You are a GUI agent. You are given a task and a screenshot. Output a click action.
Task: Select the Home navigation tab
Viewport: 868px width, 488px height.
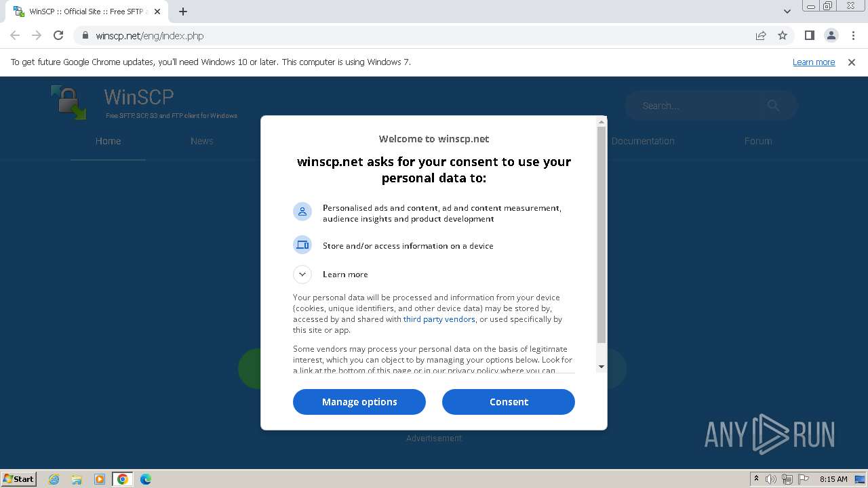108,141
